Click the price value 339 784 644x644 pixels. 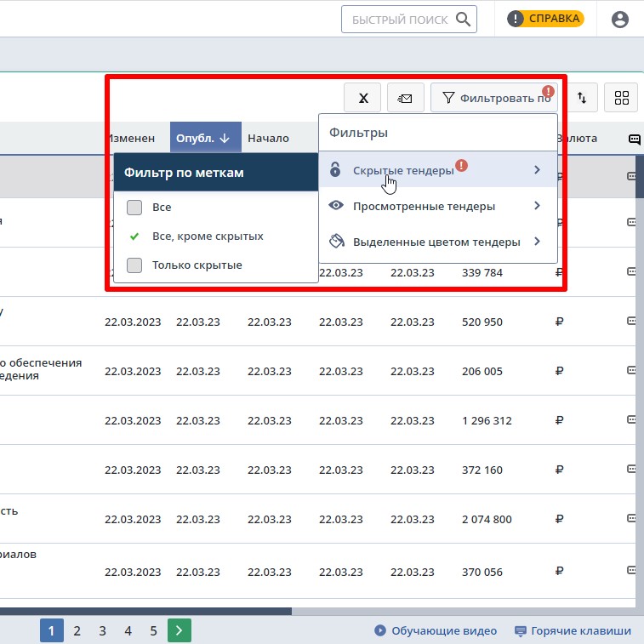click(482, 272)
